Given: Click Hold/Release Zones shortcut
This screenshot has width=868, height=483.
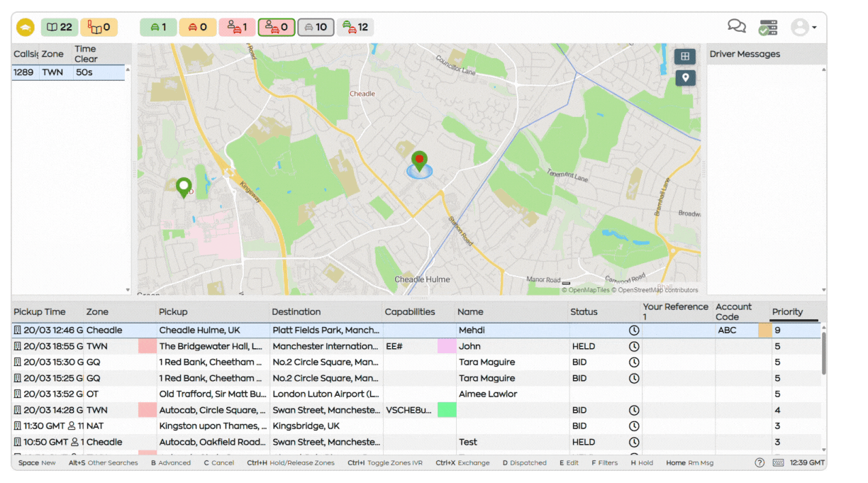Looking at the screenshot, I should tap(291, 463).
